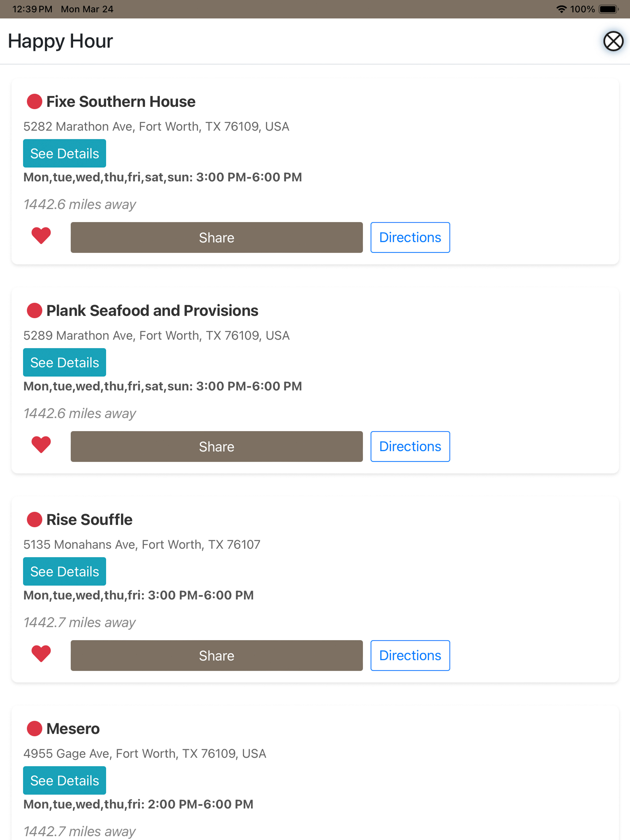Get Directions to Plank Seafood and Provisions

410,446
